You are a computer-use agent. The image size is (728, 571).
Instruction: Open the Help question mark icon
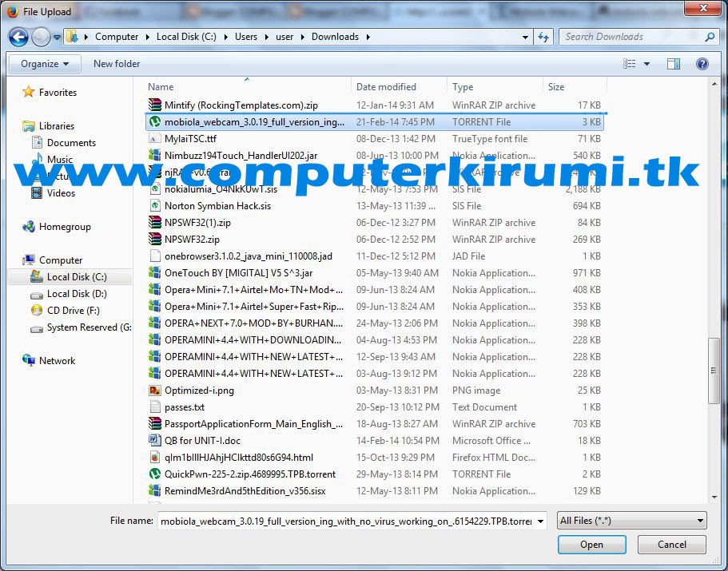[x=702, y=64]
